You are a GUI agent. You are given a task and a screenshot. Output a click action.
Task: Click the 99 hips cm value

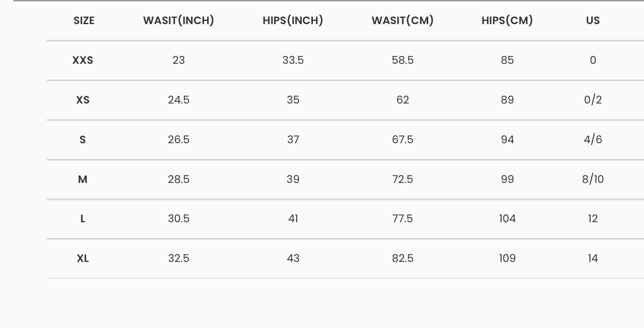(x=507, y=179)
